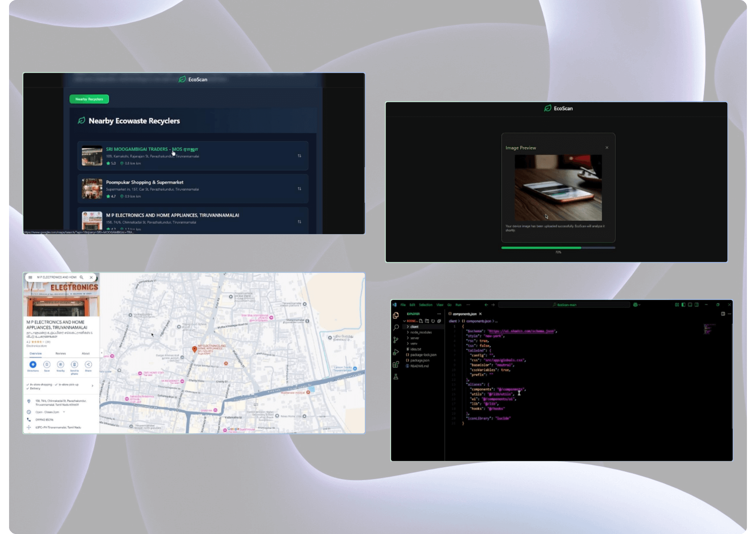Viewport: 756px width, 534px height.
Task: Click the uploaded phone image preview
Action: [x=558, y=188]
